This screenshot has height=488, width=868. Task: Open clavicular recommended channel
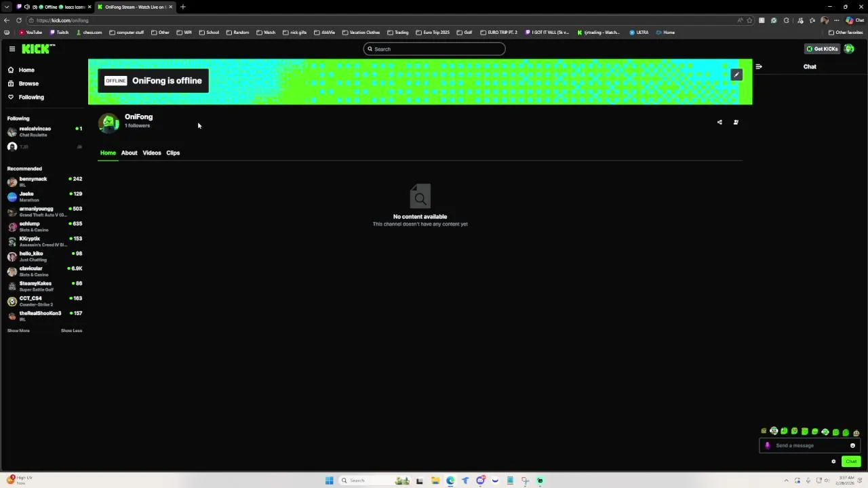tap(44, 271)
